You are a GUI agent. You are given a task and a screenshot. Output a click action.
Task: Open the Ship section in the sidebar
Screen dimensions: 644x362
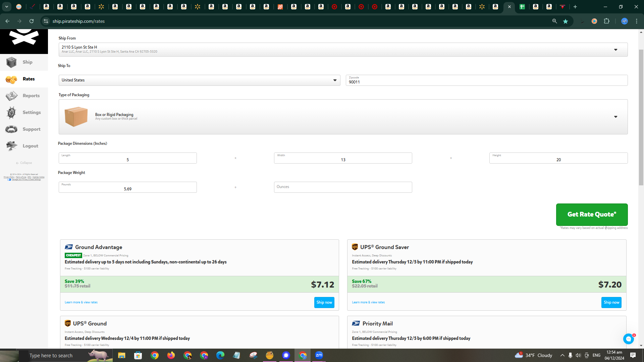(24, 62)
